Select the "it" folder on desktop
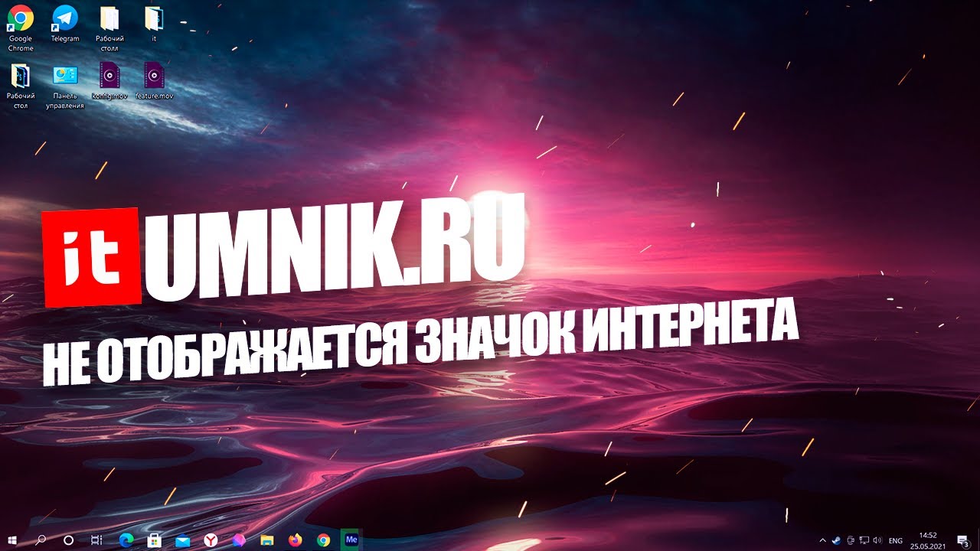 [154, 24]
